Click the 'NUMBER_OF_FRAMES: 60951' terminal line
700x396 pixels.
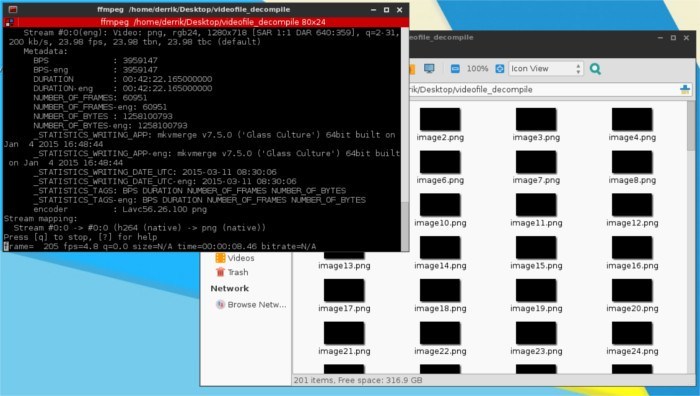tap(90, 98)
